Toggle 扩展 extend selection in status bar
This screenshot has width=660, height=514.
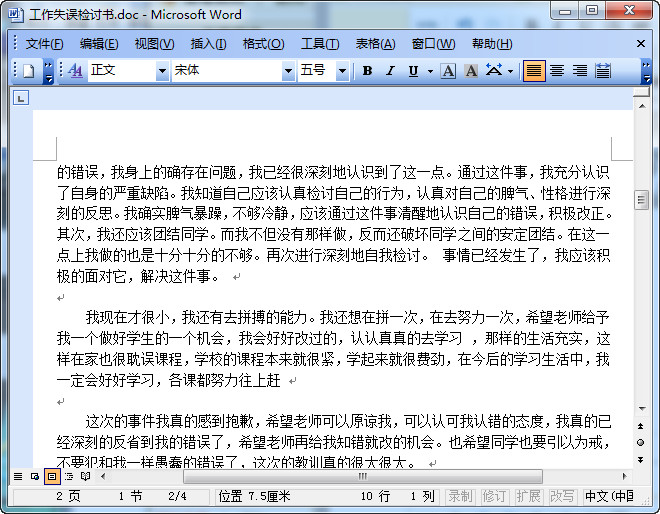(528, 496)
